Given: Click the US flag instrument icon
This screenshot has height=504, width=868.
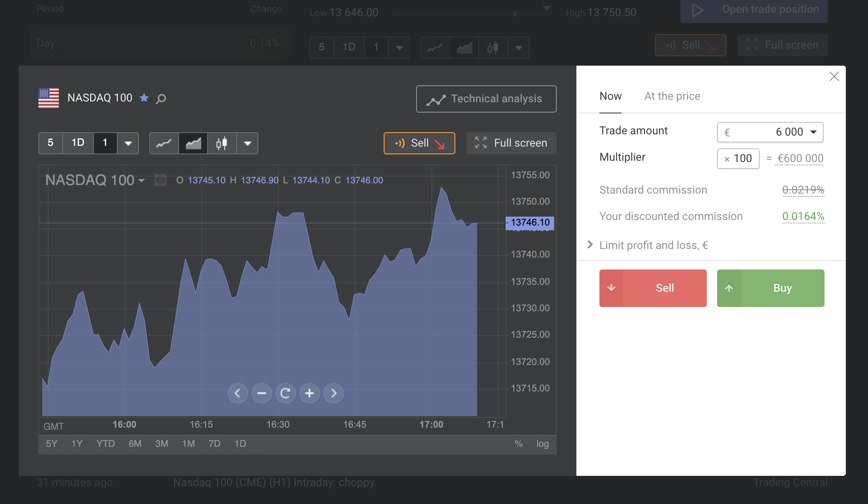Looking at the screenshot, I should [49, 98].
